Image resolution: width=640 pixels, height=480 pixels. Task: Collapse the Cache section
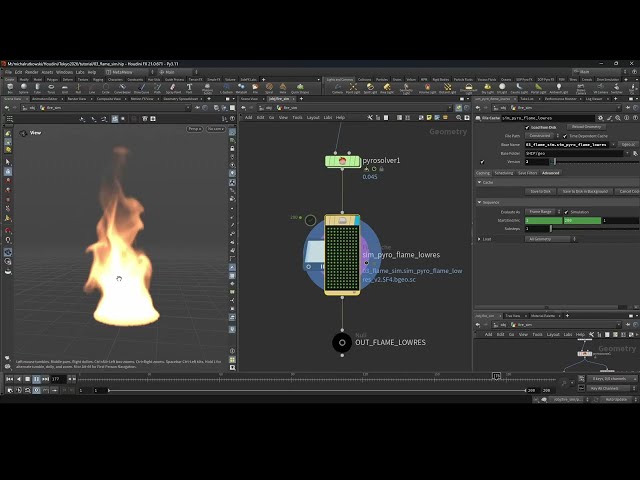[x=480, y=182]
